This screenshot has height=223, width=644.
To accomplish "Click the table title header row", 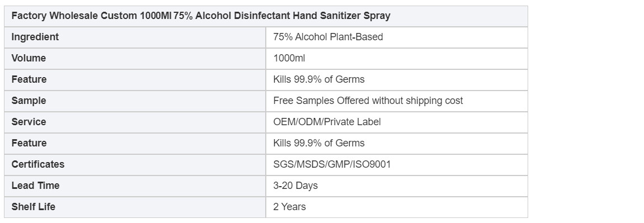I will point(266,16).
